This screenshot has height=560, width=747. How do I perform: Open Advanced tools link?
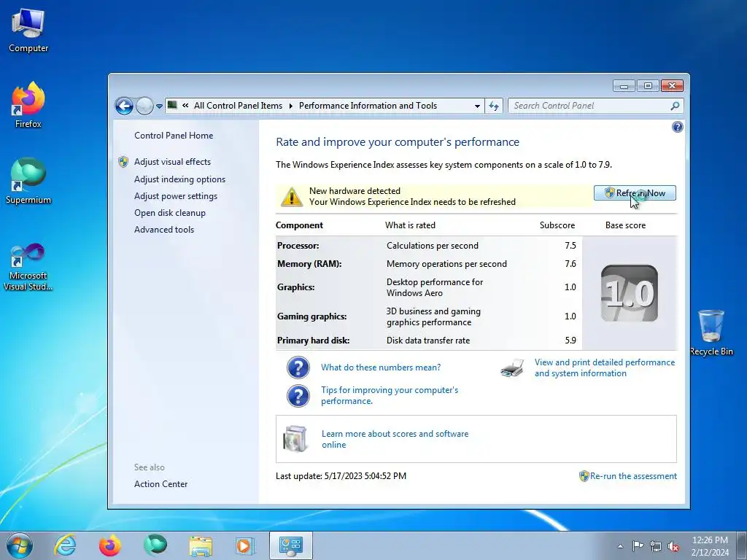click(164, 230)
